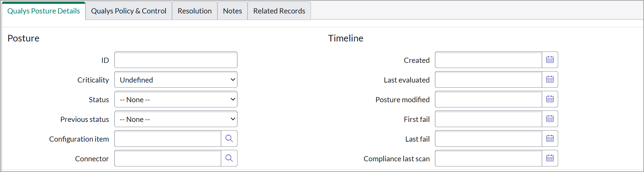Expand the Criticality dropdown
This screenshot has height=172, width=644.
[x=176, y=80]
